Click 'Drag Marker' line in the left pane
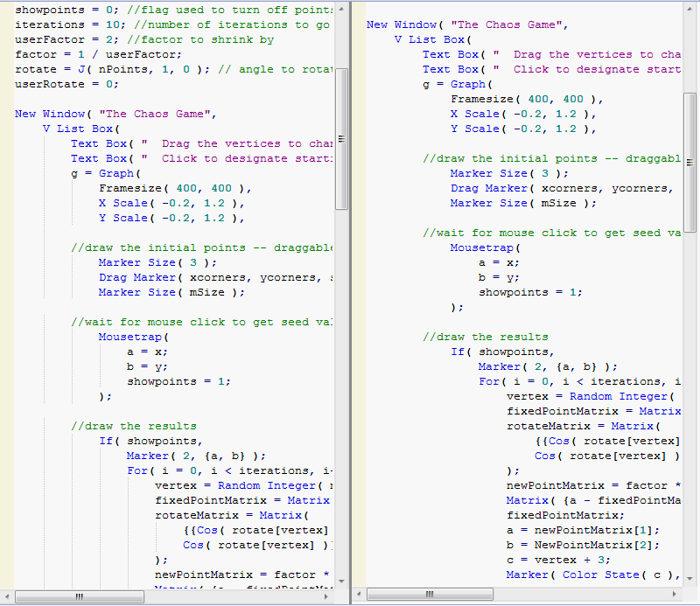700x606 pixels. [x=215, y=277]
